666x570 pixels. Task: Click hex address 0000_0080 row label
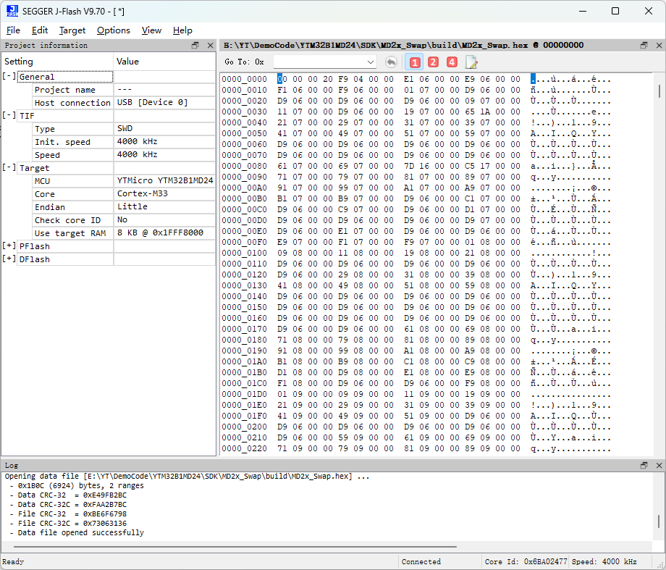click(x=244, y=166)
